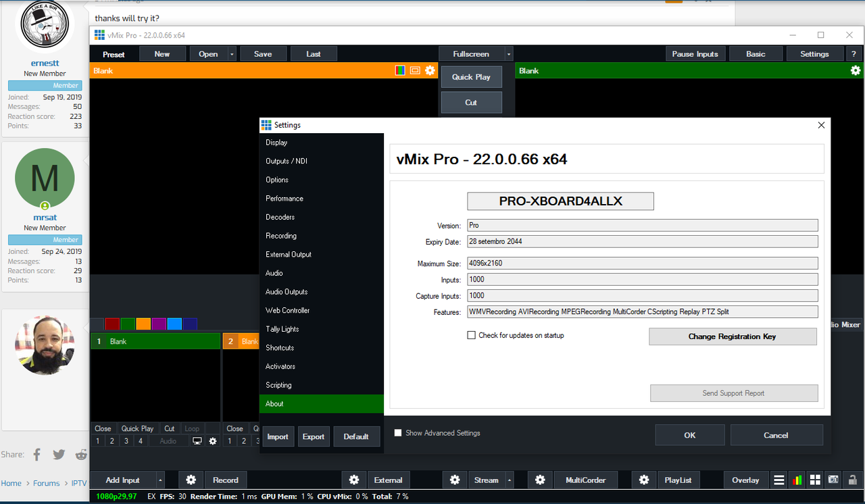Select the Tally Lights settings tab
This screenshot has width=865, height=504.
coord(322,329)
